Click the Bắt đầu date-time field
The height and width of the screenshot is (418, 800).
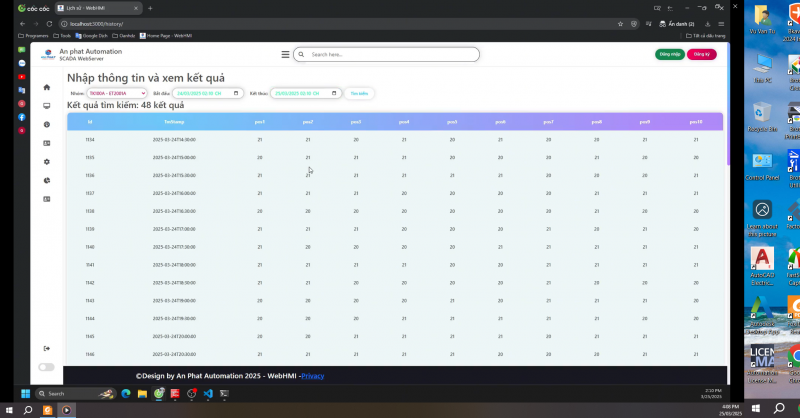pyautogui.click(x=208, y=93)
